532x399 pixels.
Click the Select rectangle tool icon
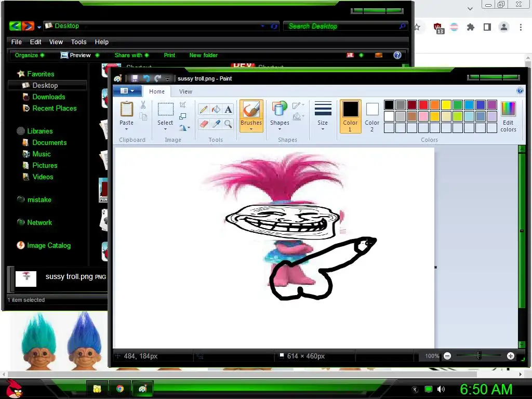(166, 109)
